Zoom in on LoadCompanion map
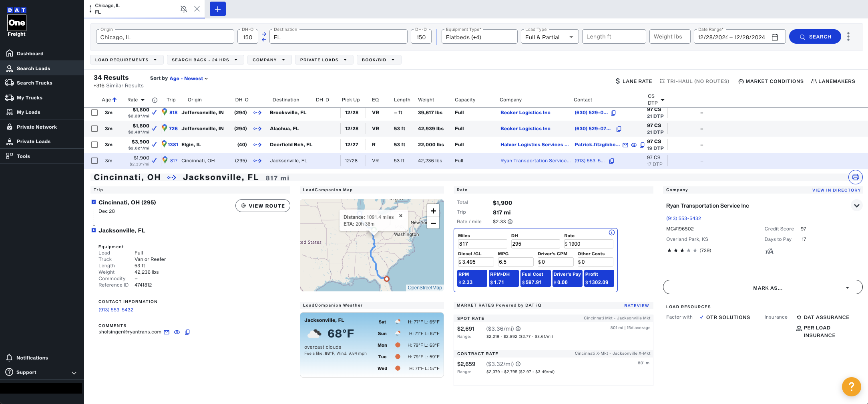Viewport: 868px width, 404px height. click(433, 211)
